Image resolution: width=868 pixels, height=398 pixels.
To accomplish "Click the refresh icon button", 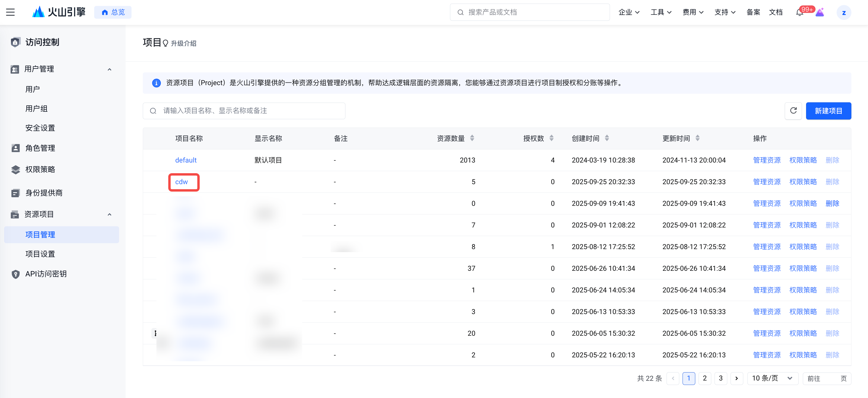I will tap(793, 111).
